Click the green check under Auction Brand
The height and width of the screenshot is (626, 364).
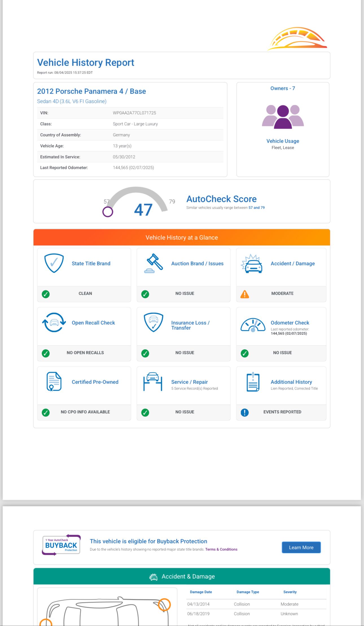click(x=145, y=294)
